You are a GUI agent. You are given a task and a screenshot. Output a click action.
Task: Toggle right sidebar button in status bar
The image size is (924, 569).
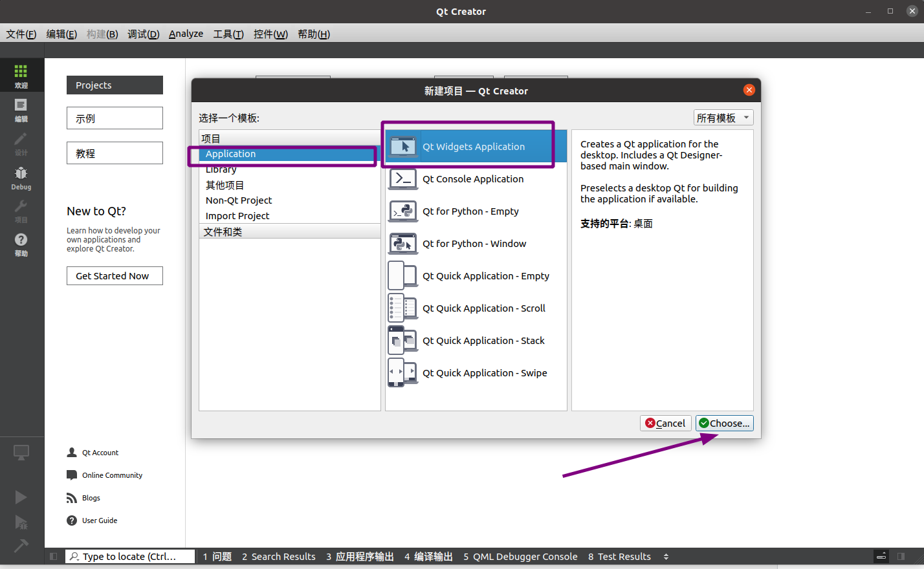(901, 556)
